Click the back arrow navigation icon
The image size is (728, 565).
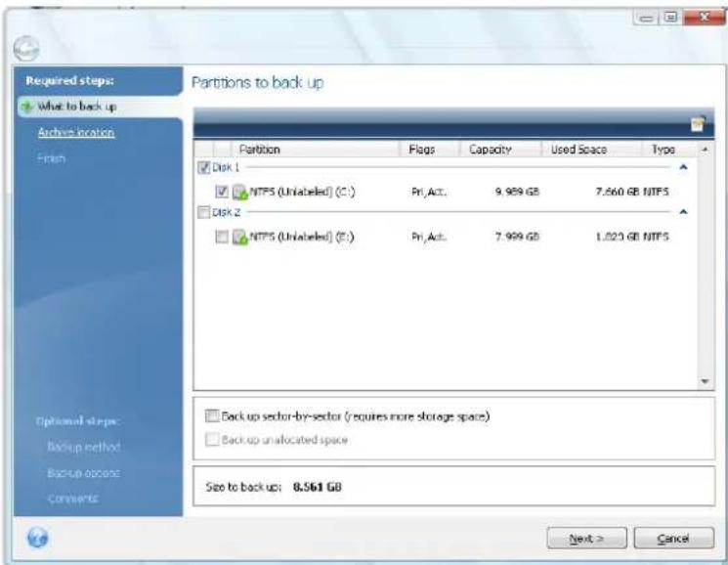[26, 49]
